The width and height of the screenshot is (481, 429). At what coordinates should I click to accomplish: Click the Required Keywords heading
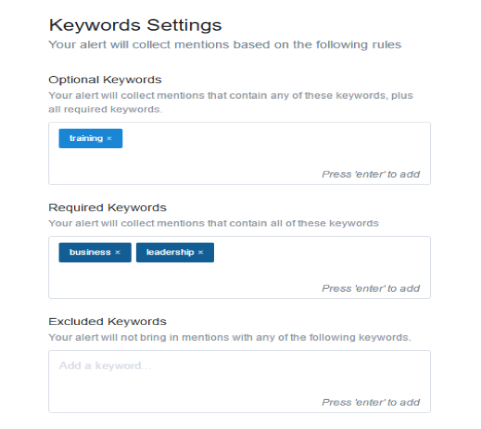pos(107,208)
